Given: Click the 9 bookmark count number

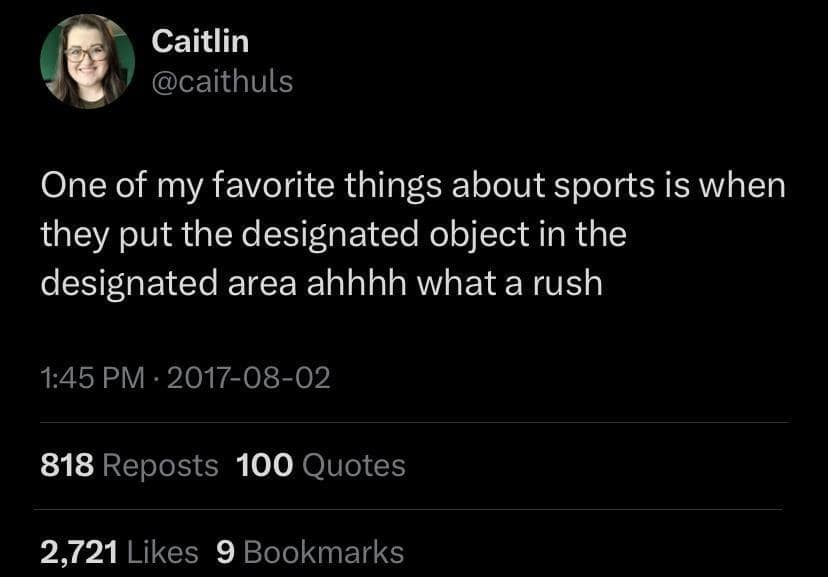Looking at the screenshot, I should (225, 552).
